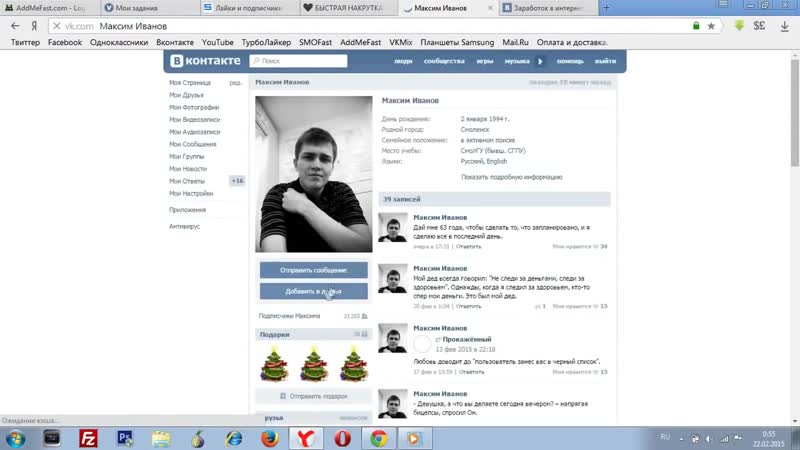Open the downloads arrow icon
800x450 pixels.
coord(785,26)
